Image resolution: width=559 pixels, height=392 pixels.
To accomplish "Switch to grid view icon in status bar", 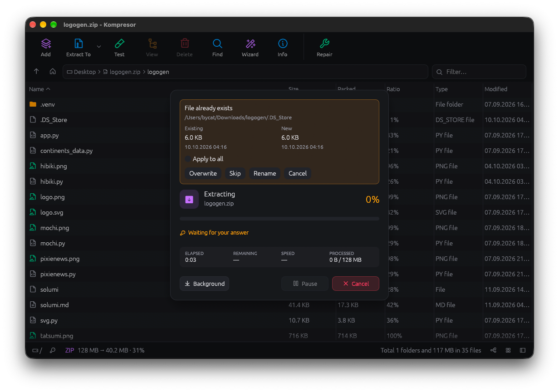I will click(508, 350).
